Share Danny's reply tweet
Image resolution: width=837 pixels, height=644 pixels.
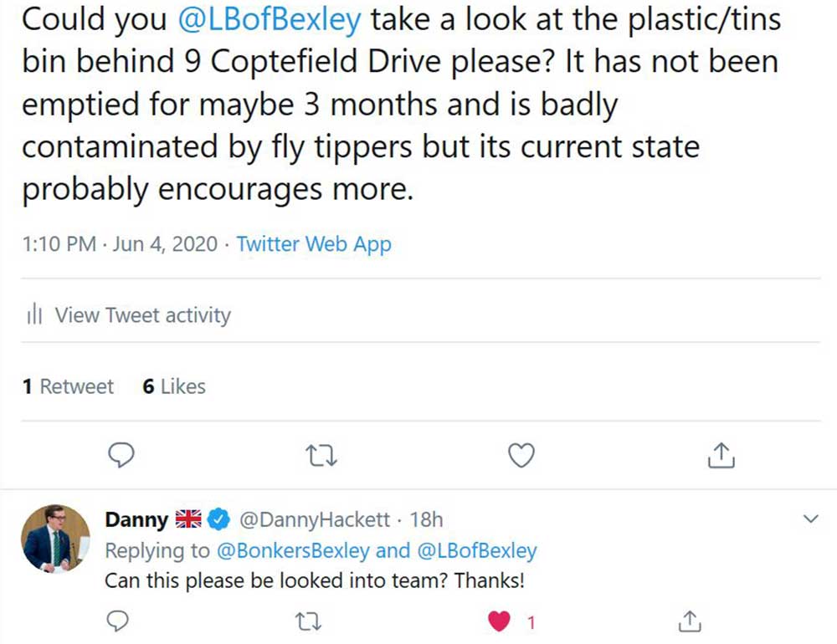(x=688, y=621)
